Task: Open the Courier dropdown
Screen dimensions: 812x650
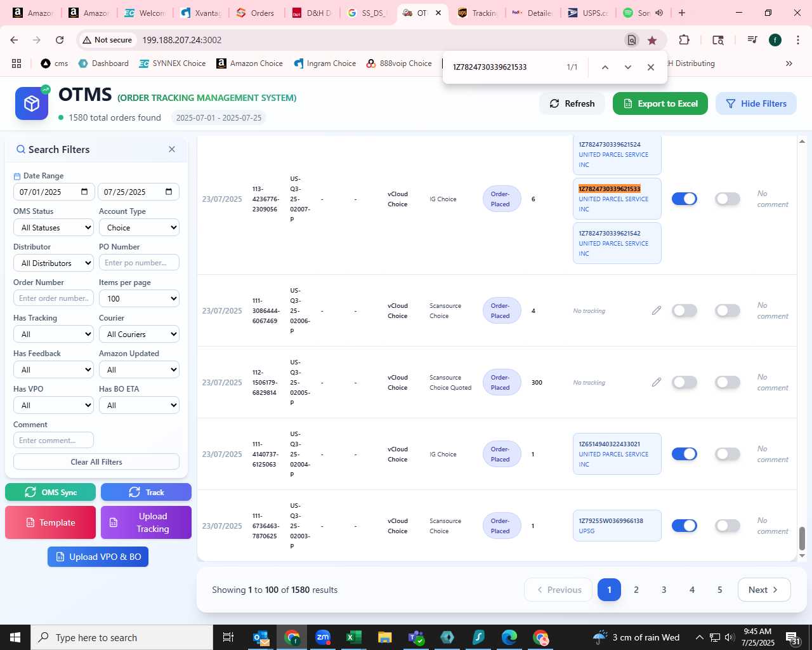Action: click(x=139, y=334)
